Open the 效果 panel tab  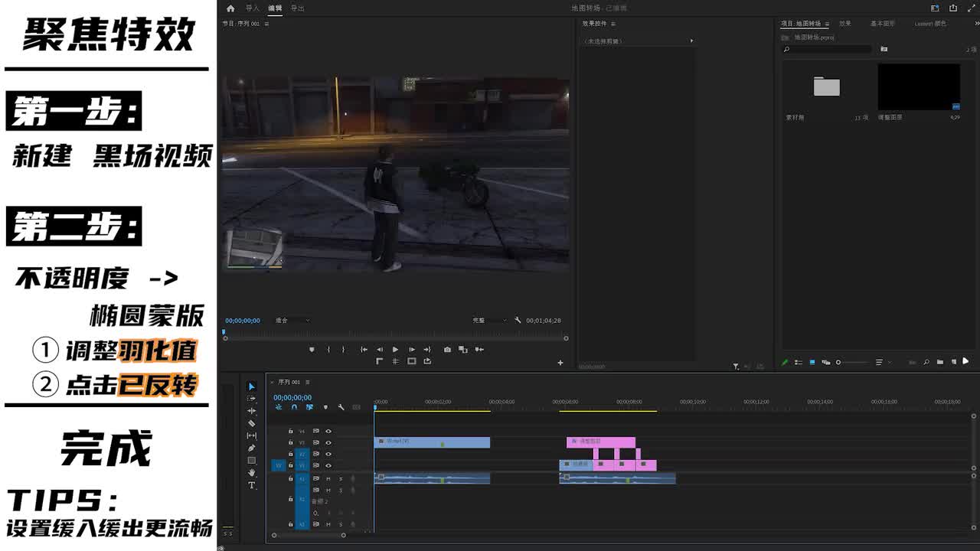point(845,24)
